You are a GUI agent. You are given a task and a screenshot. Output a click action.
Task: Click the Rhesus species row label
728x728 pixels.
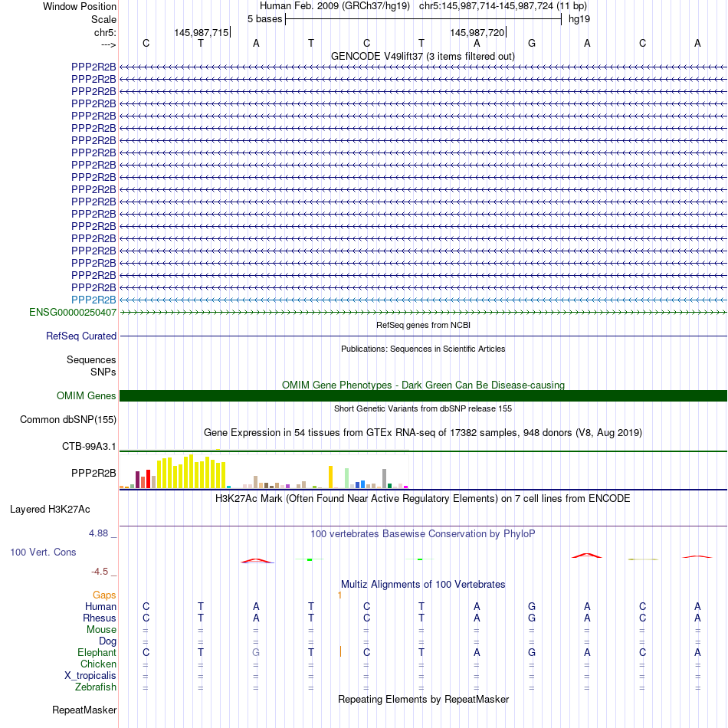(x=100, y=618)
